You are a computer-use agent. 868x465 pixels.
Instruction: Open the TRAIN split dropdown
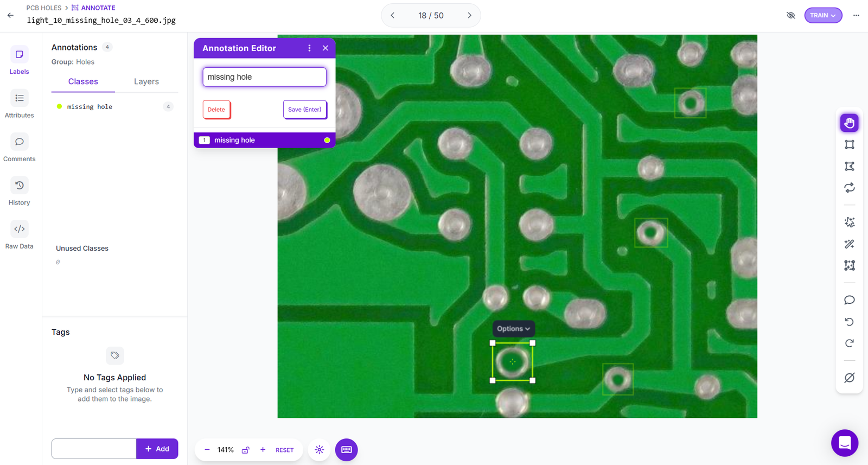tap(822, 15)
